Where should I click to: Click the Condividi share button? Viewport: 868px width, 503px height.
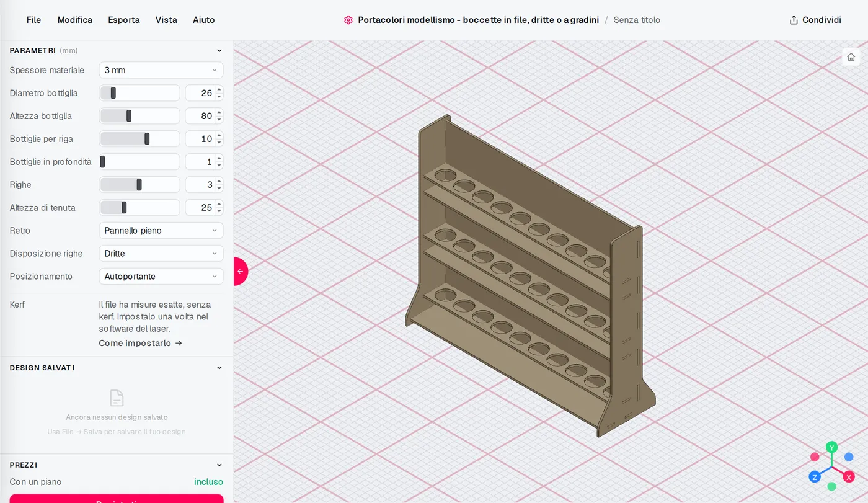(x=815, y=20)
